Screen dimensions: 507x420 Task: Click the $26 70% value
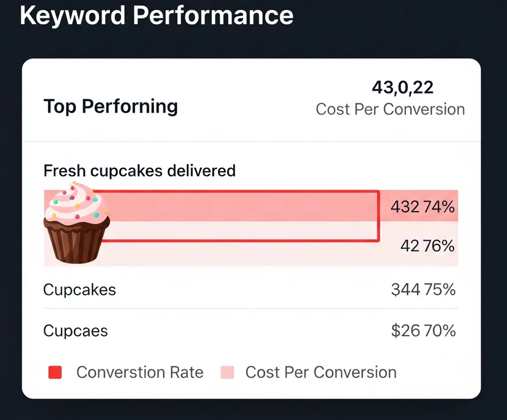(423, 331)
